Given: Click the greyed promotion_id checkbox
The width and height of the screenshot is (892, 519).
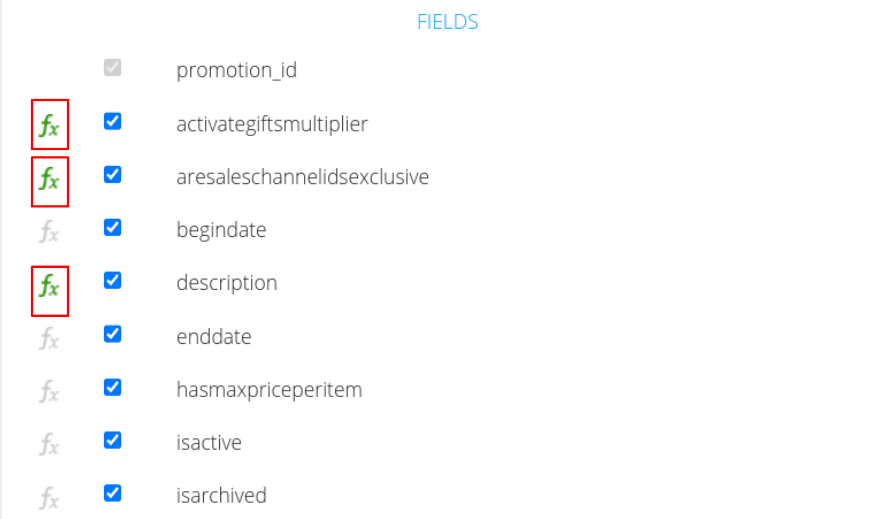Looking at the screenshot, I should coord(113,68).
